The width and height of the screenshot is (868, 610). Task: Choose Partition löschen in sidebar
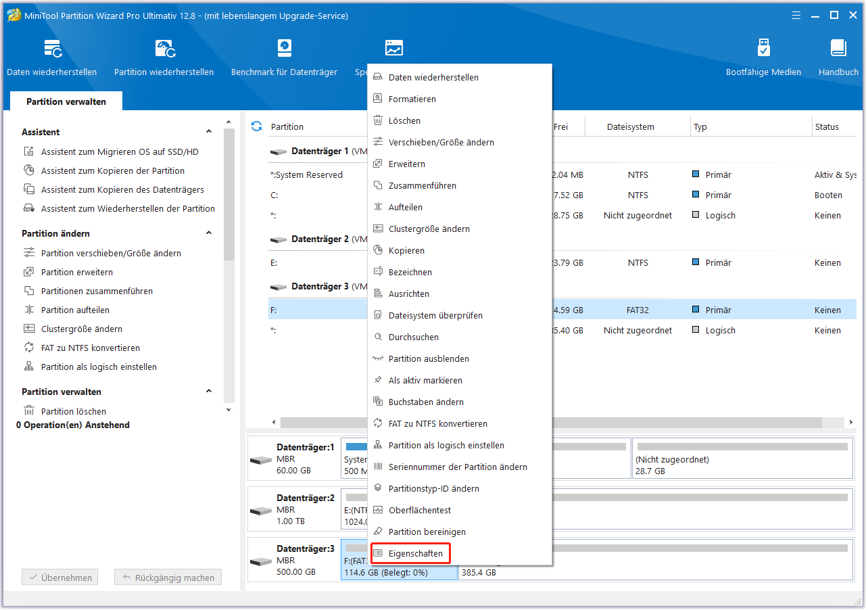(x=73, y=412)
